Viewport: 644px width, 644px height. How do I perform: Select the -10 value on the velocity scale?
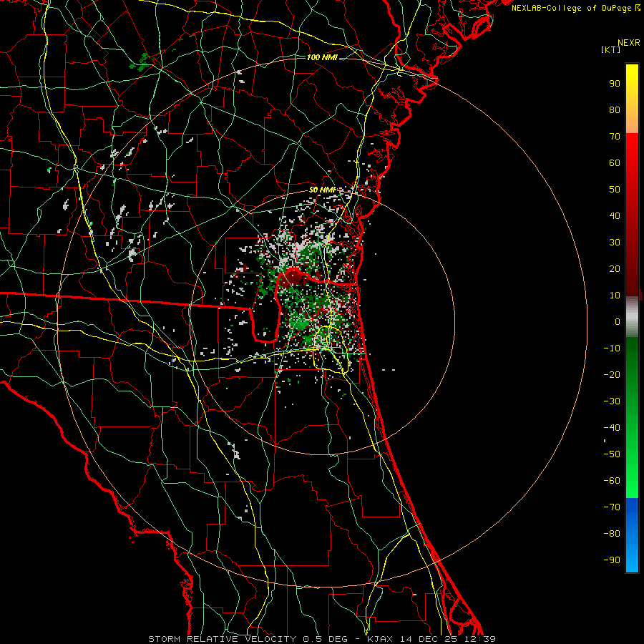[612, 348]
